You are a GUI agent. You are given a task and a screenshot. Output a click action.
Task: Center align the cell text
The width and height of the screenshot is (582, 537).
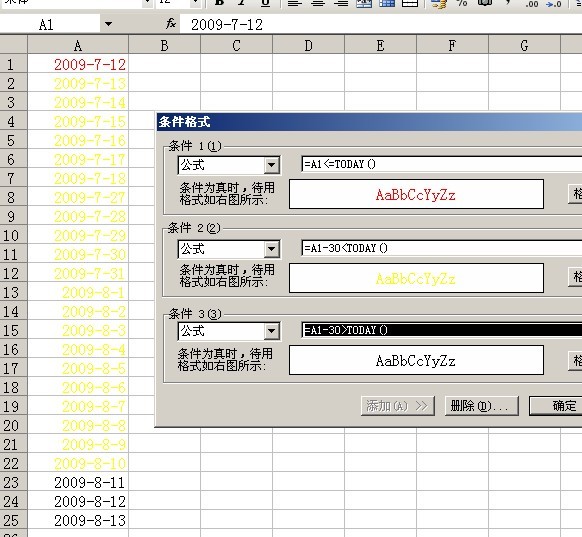coord(318,3)
